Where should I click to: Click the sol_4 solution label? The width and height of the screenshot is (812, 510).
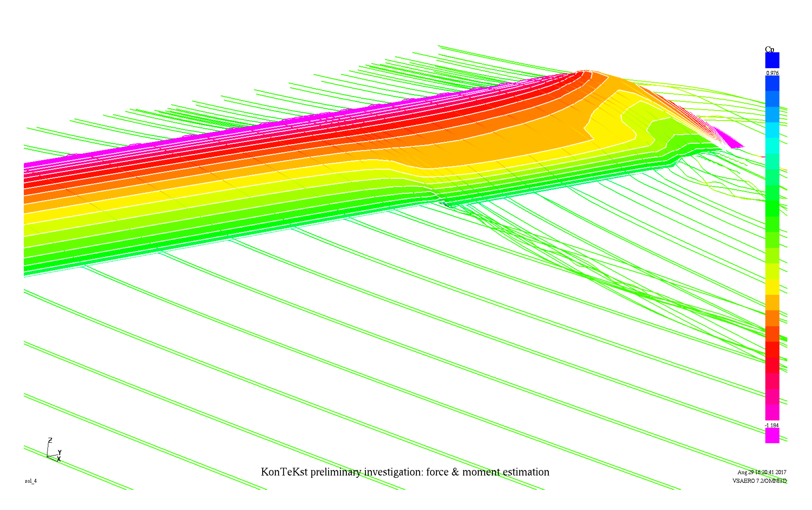point(31,481)
